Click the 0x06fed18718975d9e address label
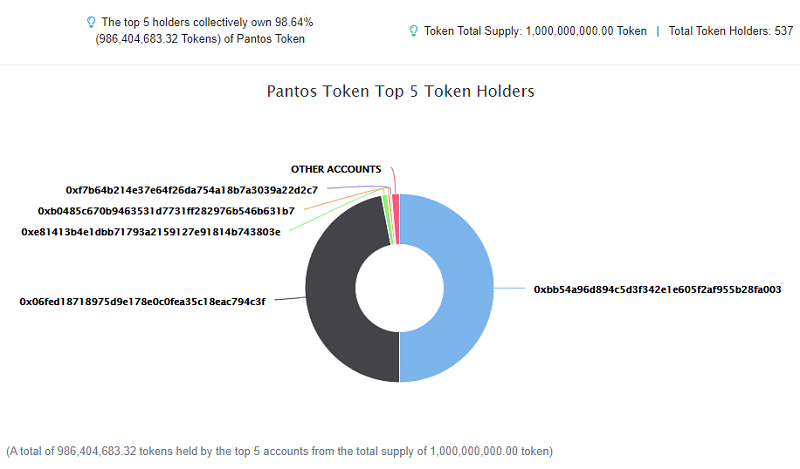 coord(143,300)
